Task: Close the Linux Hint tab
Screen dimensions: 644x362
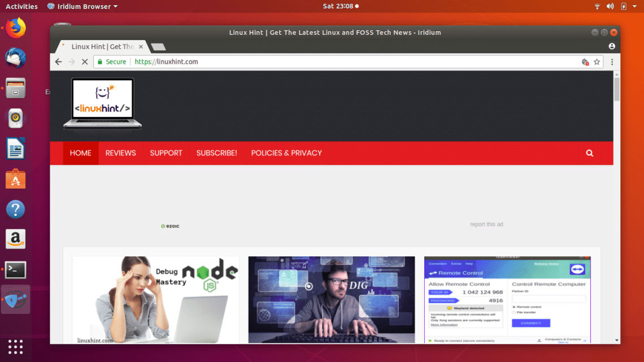Action: pos(141,47)
